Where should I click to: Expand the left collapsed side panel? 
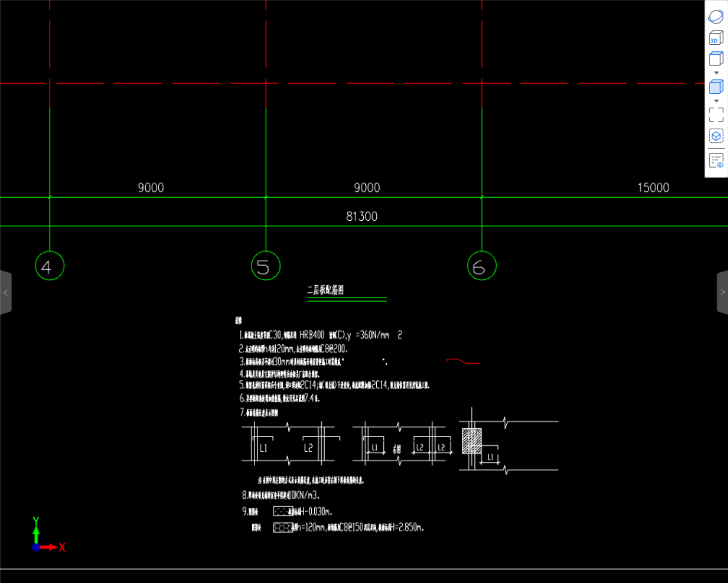pyautogui.click(x=5, y=292)
